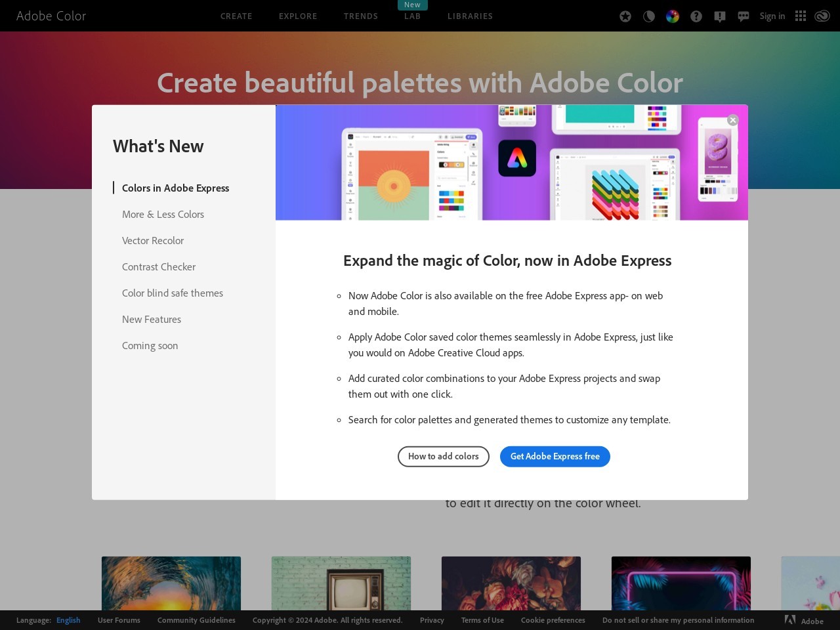840x630 pixels.
Task: Open the English language selector
Action: pos(68,620)
